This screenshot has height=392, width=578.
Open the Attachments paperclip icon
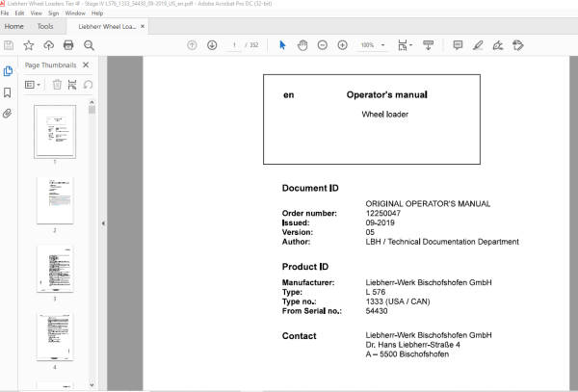(8, 114)
